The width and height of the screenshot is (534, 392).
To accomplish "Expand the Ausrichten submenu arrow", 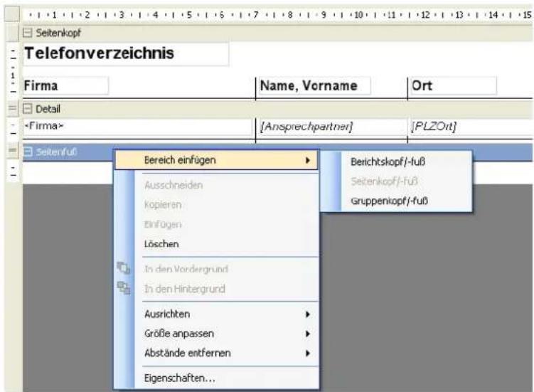I will coord(307,314).
